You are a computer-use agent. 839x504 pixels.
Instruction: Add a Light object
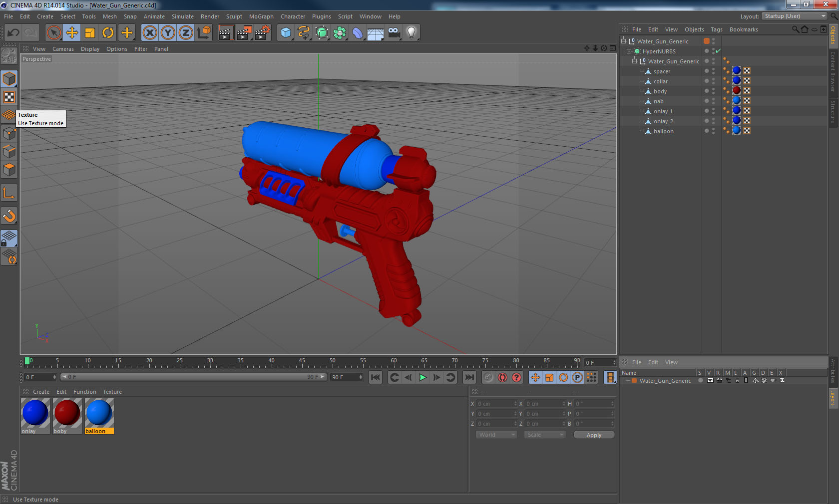click(412, 33)
